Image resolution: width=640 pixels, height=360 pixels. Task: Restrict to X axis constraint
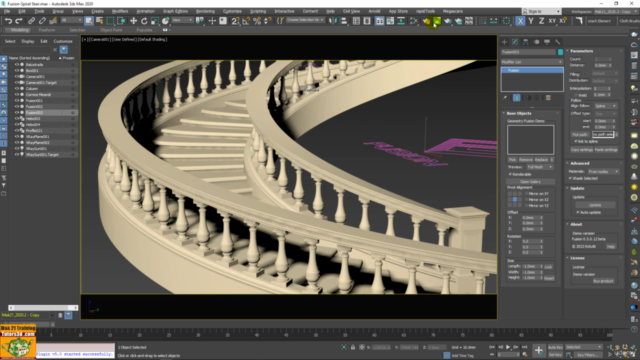coord(520,21)
